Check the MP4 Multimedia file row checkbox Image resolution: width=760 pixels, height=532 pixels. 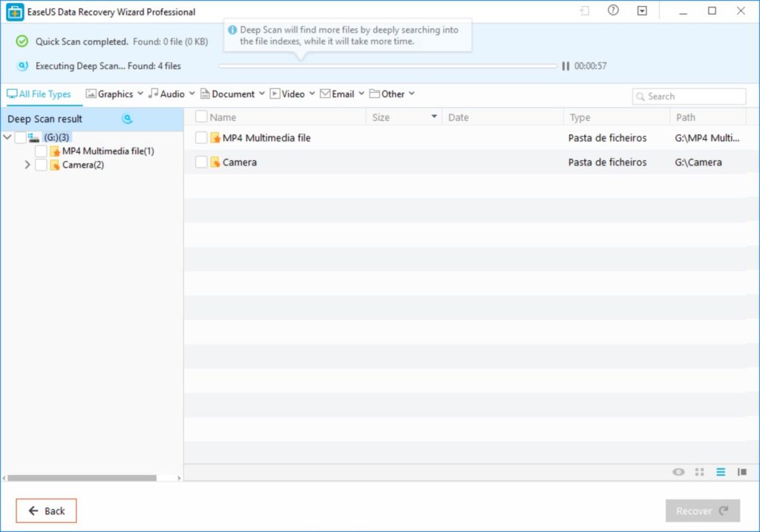coord(201,137)
